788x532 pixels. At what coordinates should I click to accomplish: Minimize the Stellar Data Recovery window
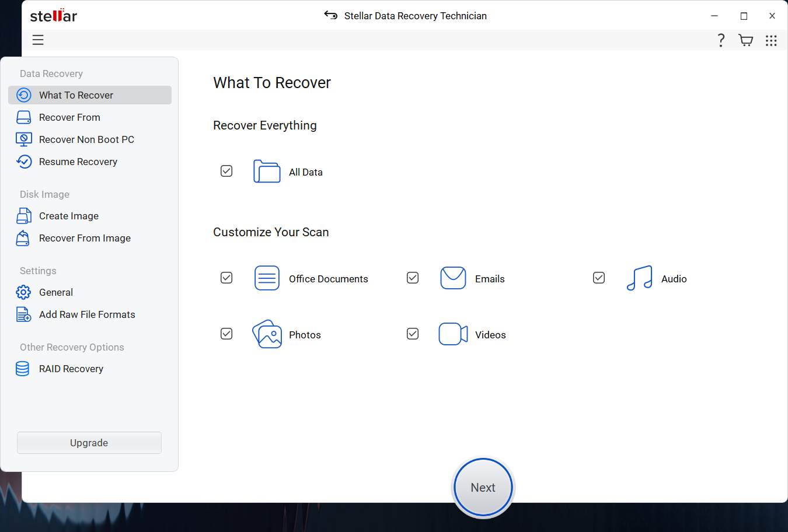pyautogui.click(x=714, y=16)
